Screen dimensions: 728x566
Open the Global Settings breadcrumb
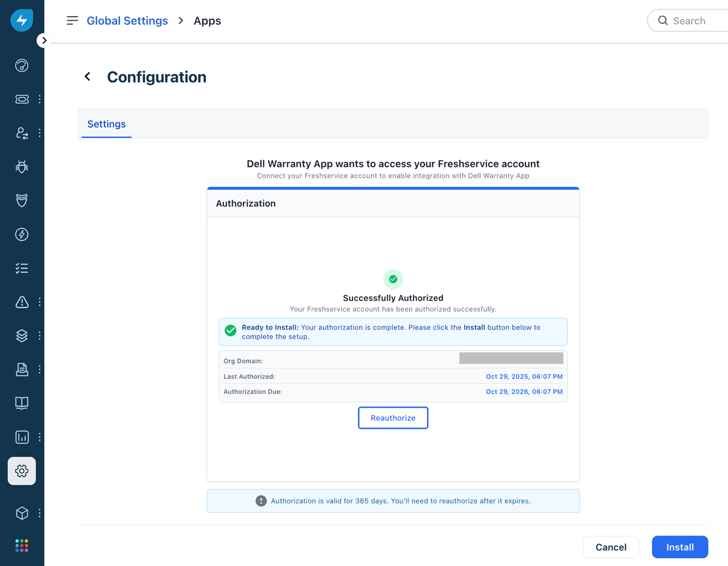127,21
